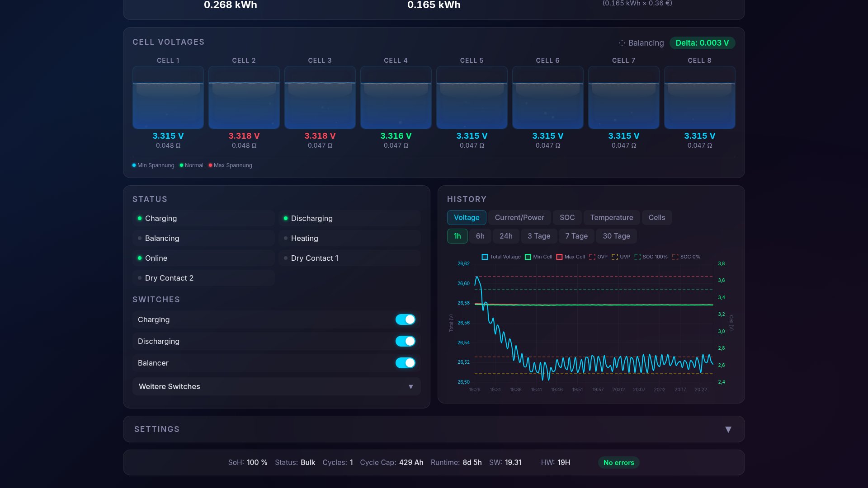Click the balancing spinner icon near Delta badge
Viewport: 868px width, 488px height.
click(x=622, y=43)
